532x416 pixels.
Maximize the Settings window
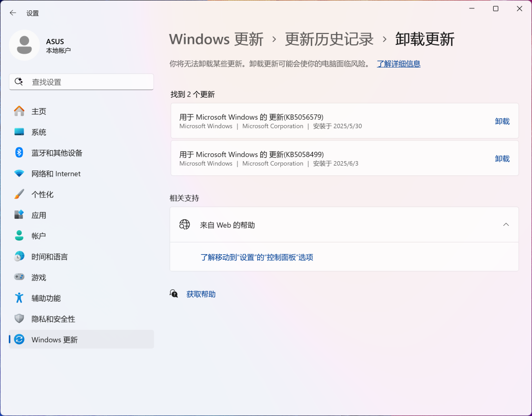496,8
